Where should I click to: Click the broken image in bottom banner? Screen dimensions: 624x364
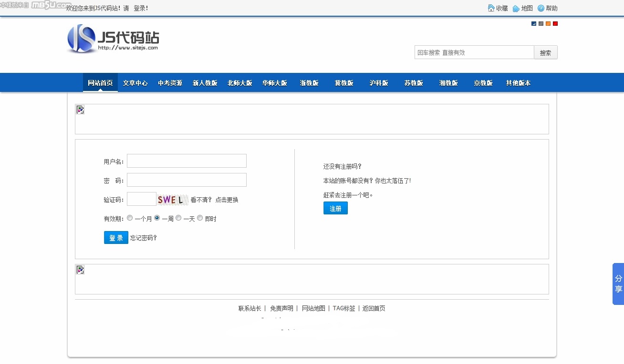[x=80, y=270]
